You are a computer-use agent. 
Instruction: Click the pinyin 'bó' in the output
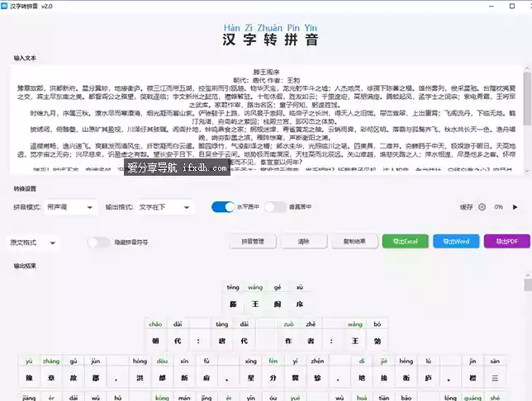click(x=378, y=324)
